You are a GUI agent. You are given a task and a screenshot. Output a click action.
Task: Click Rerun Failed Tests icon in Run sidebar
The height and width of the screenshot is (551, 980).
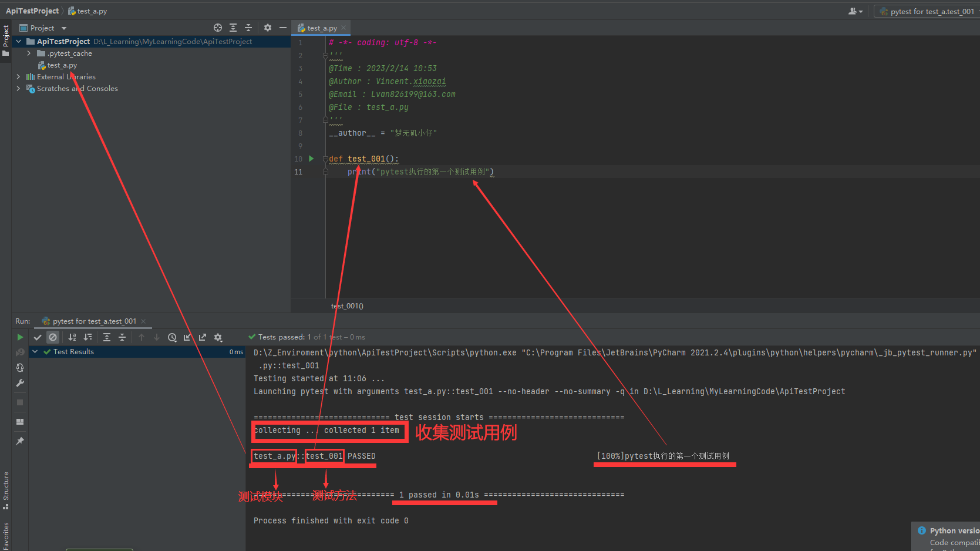(20, 352)
